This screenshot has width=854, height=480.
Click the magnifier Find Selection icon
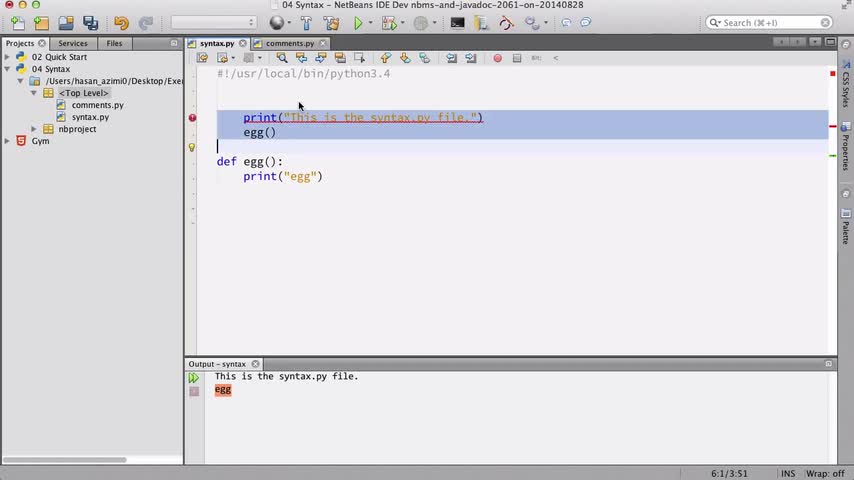coord(282,58)
